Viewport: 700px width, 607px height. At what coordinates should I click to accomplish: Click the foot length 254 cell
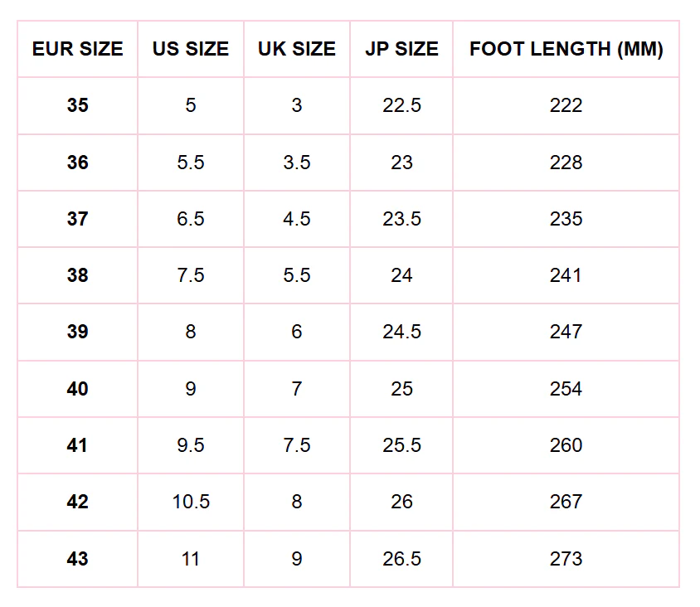coord(566,389)
